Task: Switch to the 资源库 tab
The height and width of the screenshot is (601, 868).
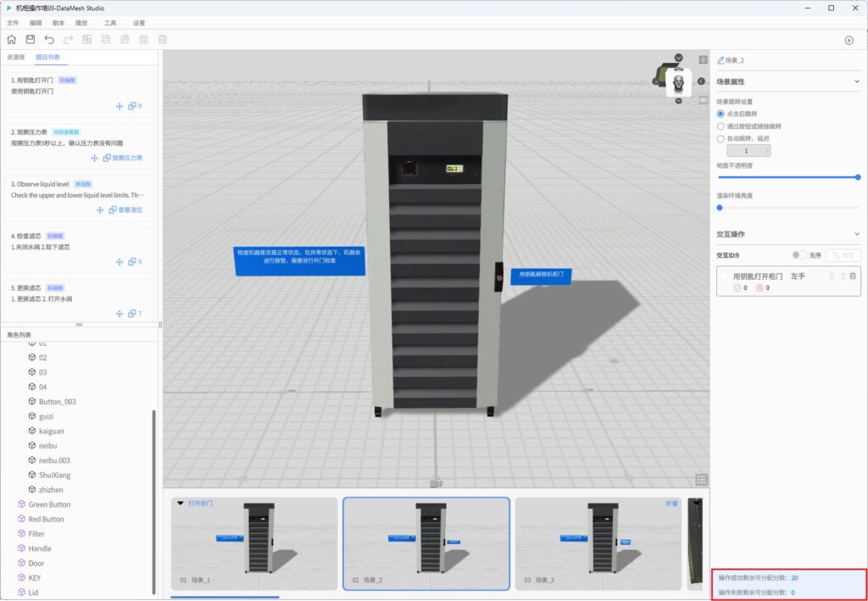Action: 16,57
